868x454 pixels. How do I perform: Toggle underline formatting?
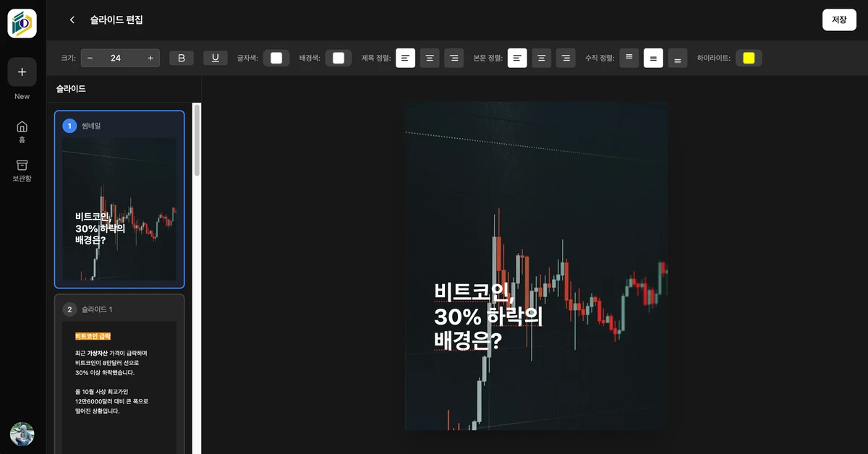pos(216,58)
